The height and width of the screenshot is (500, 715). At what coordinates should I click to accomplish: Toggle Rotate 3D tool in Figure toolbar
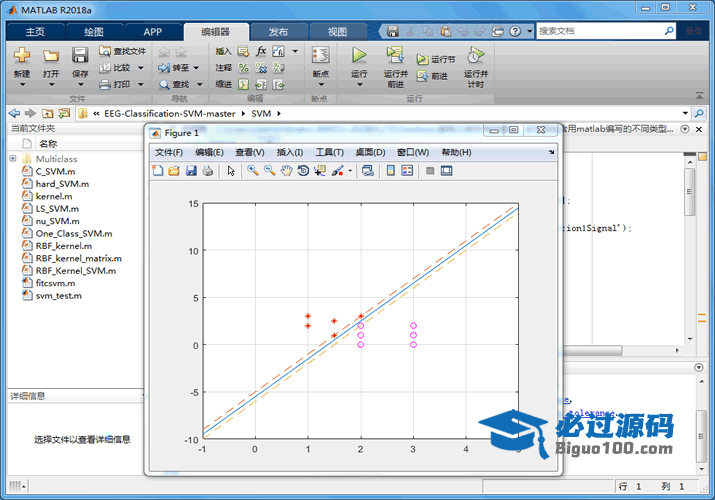point(303,171)
